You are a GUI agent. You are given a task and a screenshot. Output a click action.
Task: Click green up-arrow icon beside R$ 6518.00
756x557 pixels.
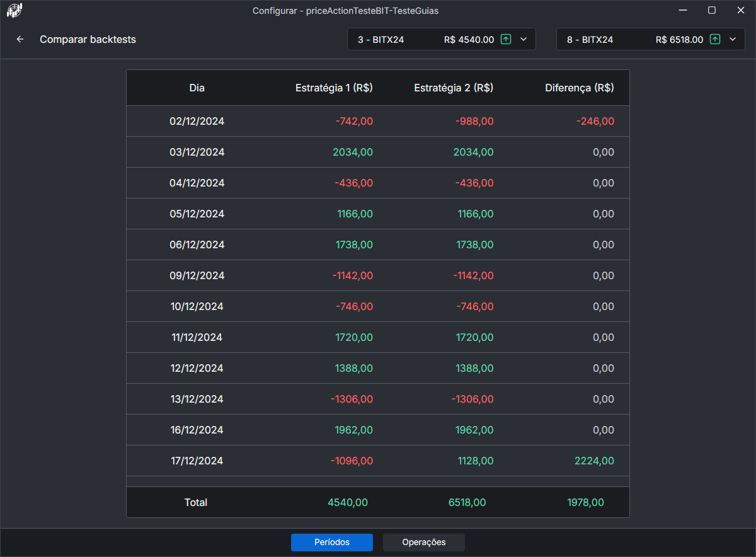[x=715, y=39]
